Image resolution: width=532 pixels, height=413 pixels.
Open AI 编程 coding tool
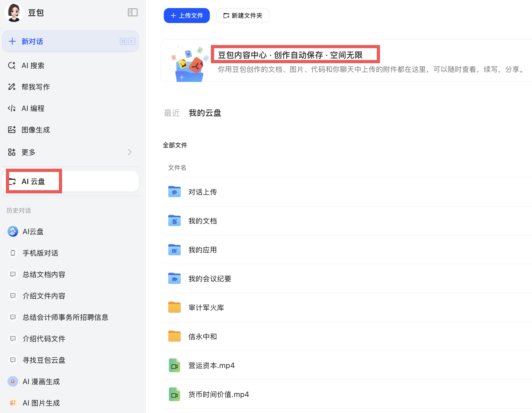click(x=70, y=108)
